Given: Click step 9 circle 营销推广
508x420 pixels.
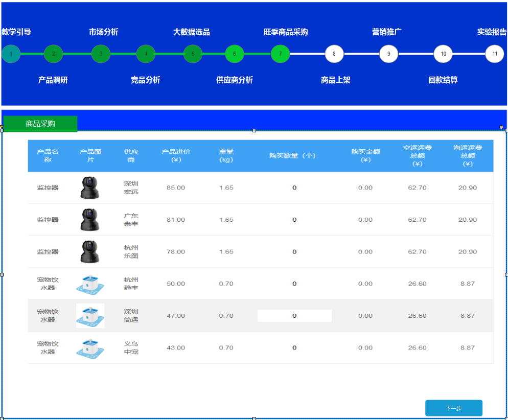Looking at the screenshot, I should 388,54.
